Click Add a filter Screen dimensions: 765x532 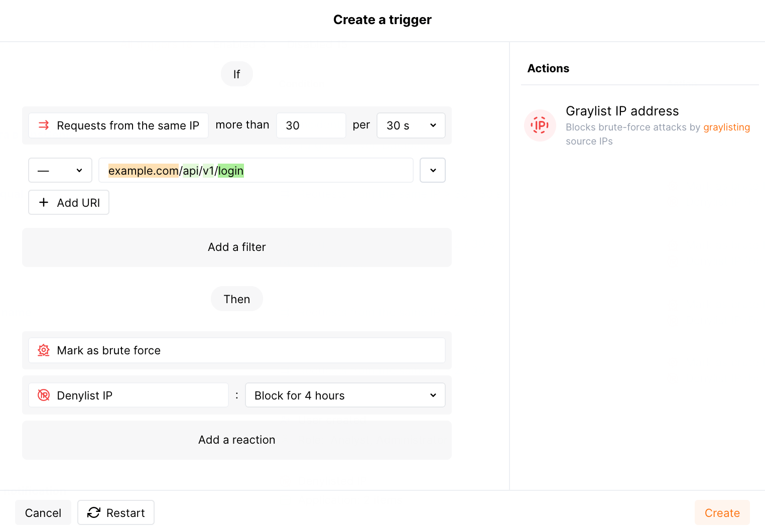236,247
